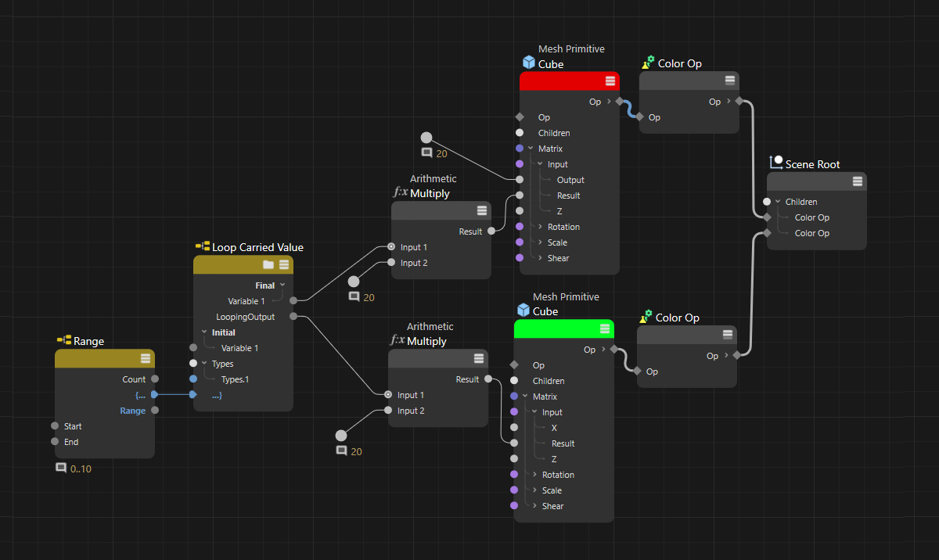Expand Rotation on the green Cube node
The image size is (939, 560).
pyautogui.click(x=534, y=475)
